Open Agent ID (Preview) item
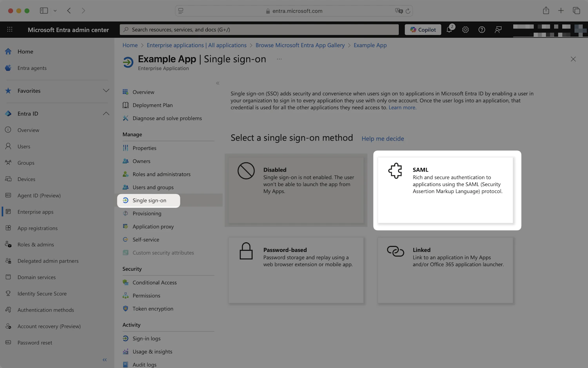 (x=39, y=195)
